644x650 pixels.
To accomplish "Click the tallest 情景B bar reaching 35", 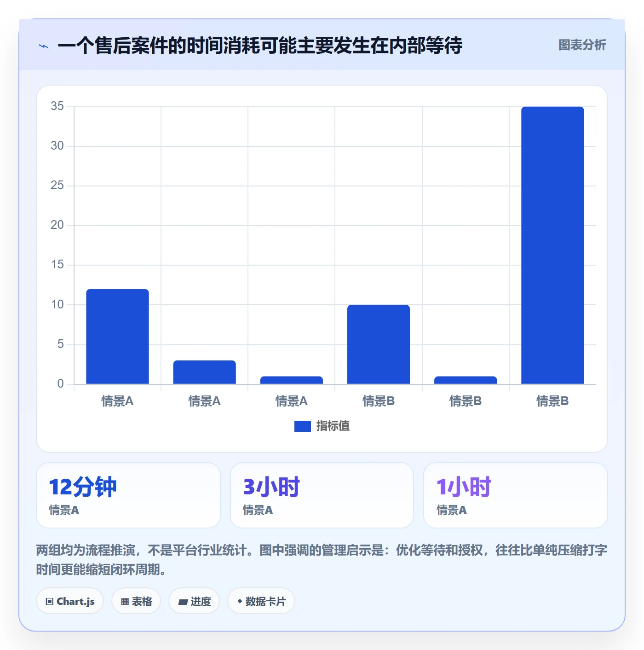I will tap(552, 245).
